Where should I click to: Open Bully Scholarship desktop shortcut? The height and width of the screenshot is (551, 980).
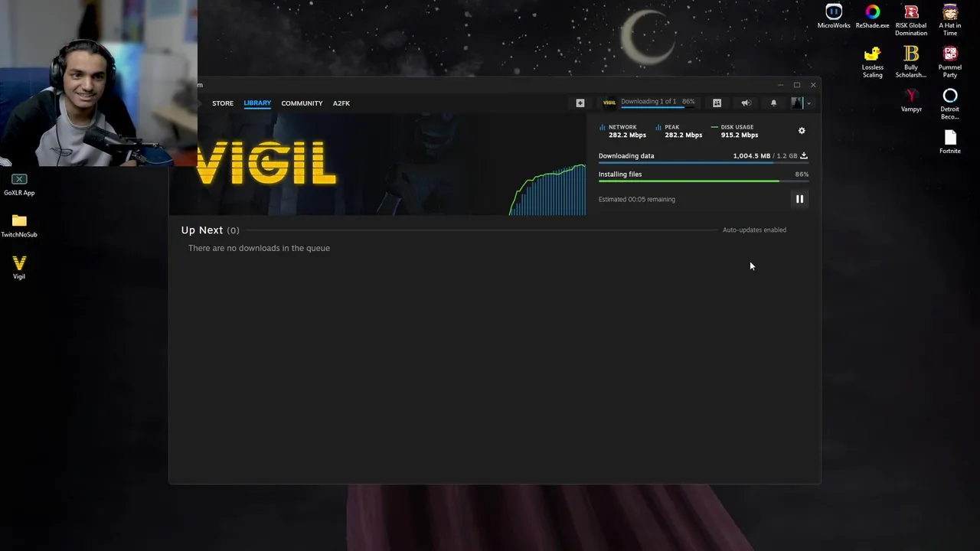pos(911,62)
